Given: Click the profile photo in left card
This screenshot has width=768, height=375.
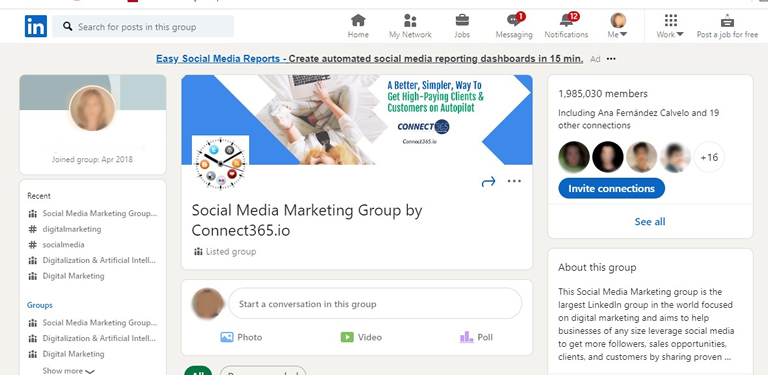Looking at the screenshot, I should 93,109.
